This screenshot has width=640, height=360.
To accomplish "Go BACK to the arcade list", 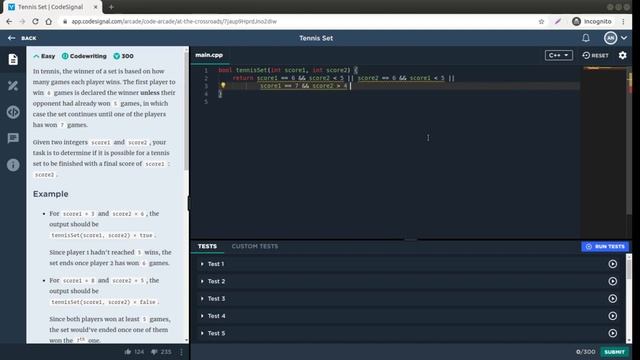I will point(22,38).
